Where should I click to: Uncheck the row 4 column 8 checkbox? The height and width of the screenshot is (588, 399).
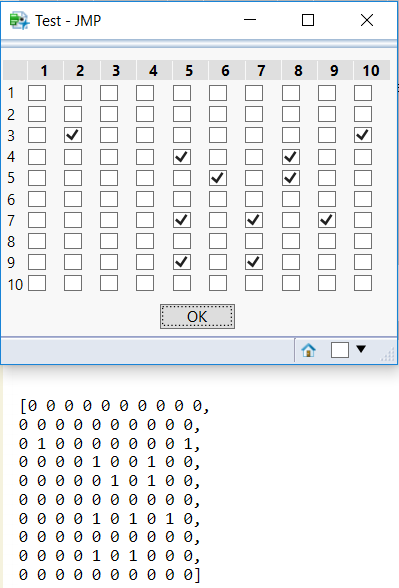click(291, 157)
